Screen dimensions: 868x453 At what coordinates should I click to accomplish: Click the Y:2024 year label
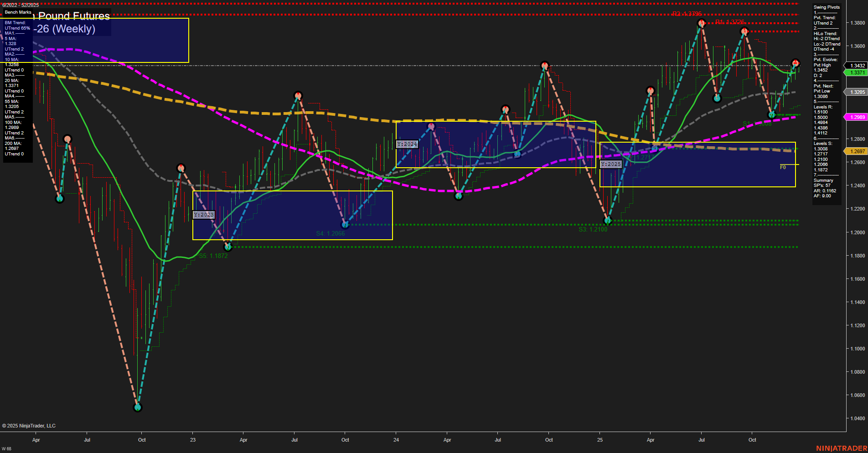407,144
